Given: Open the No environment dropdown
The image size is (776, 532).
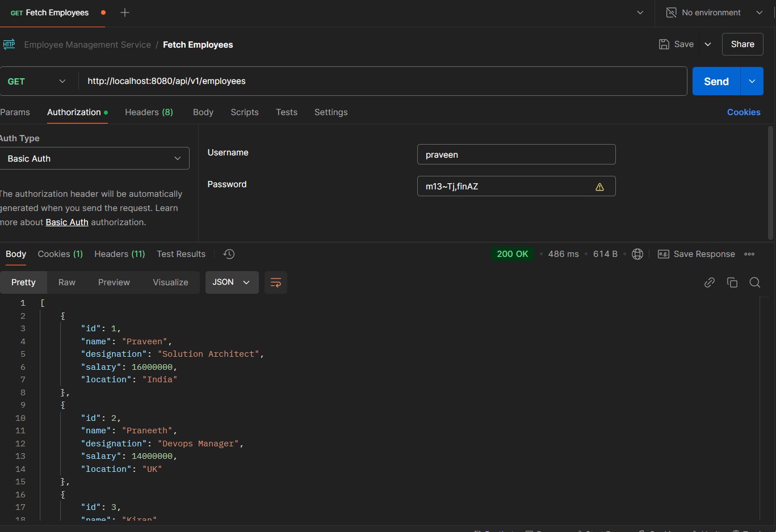Looking at the screenshot, I should pos(760,12).
